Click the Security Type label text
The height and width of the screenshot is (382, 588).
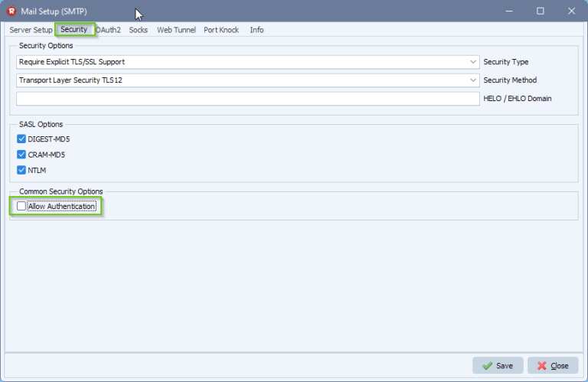coord(505,62)
